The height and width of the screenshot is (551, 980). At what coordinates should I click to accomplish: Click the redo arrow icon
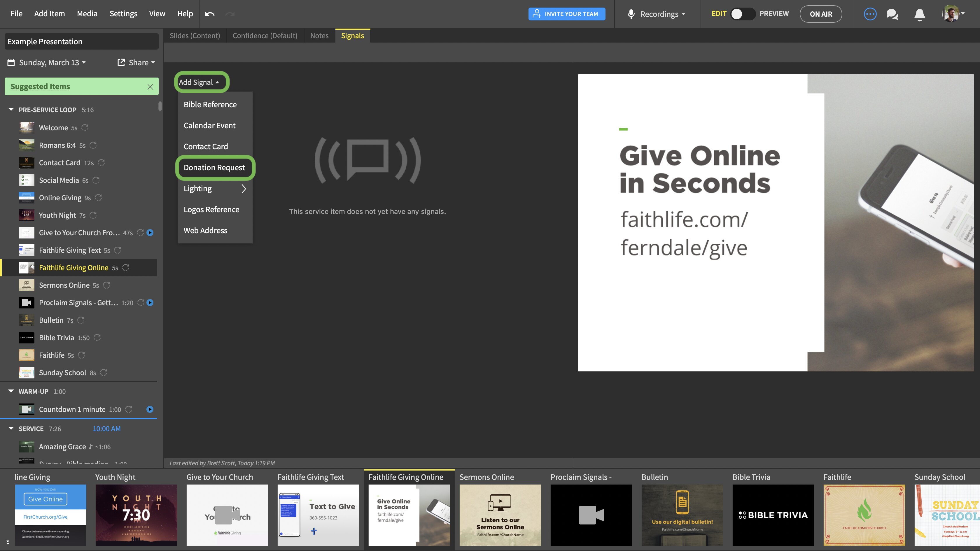pos(230,14)
